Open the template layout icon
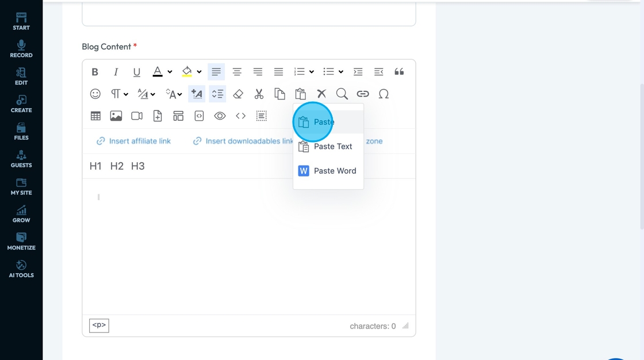This screenshot has width=644, height=360. click(178, 116)
